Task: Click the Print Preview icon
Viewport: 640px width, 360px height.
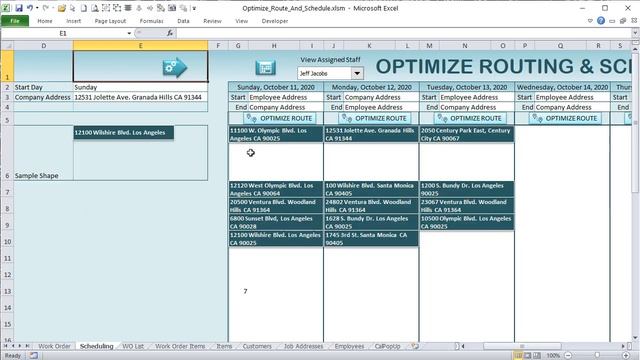Action: 94,8
